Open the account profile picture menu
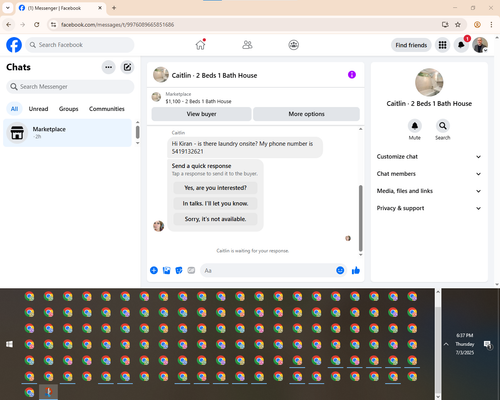Screen dimensions: 500x400 [x=480, y=45]
